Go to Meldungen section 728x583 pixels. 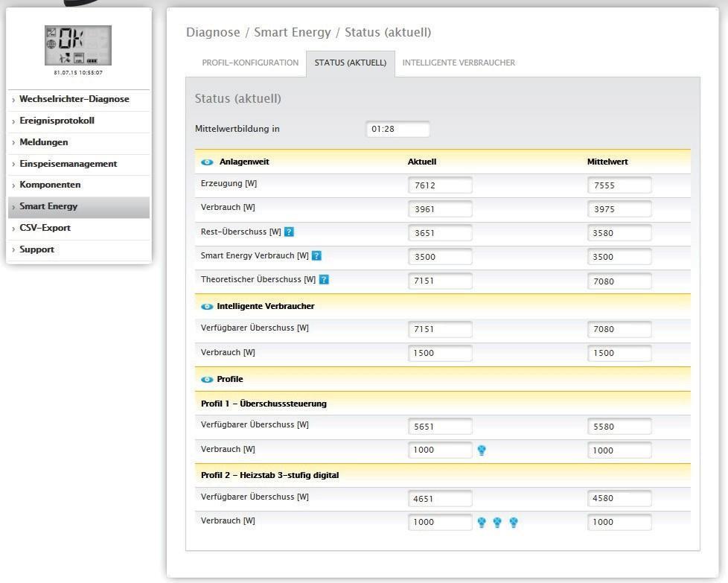point(44,142)
